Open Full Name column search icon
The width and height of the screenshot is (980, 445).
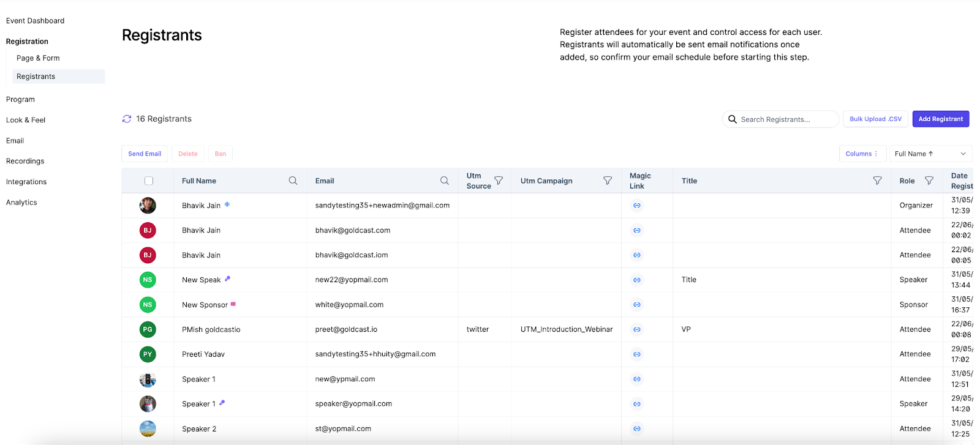tap(293, 181)
